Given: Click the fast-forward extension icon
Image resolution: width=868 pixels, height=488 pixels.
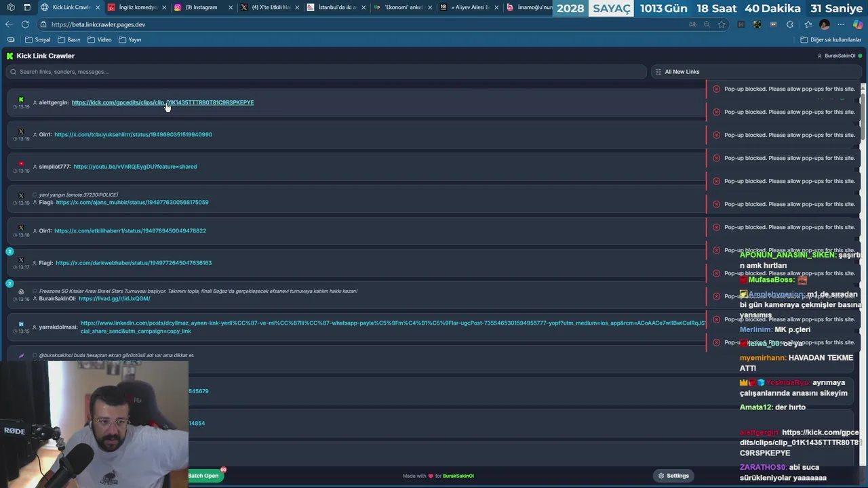Looking at the screenshot, I should (x=774, y=24).
